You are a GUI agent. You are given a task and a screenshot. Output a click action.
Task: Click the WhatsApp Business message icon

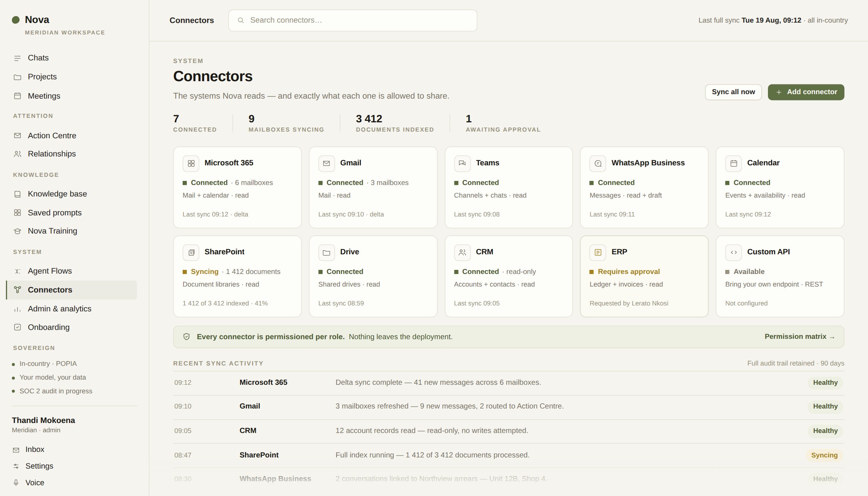pos(598,163)
